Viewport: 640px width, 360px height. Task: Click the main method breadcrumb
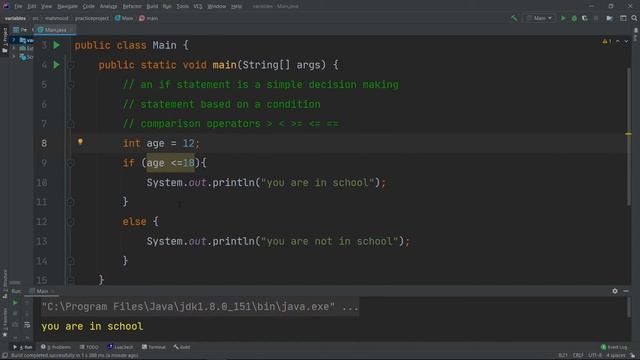[x=149, y=18]
